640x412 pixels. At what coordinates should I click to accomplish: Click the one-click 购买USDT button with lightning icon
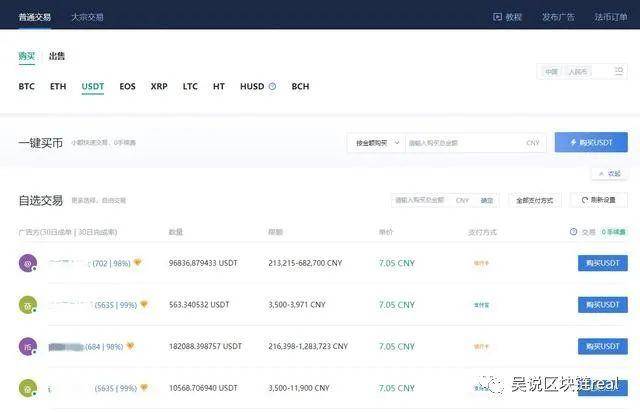pos(591,142)
